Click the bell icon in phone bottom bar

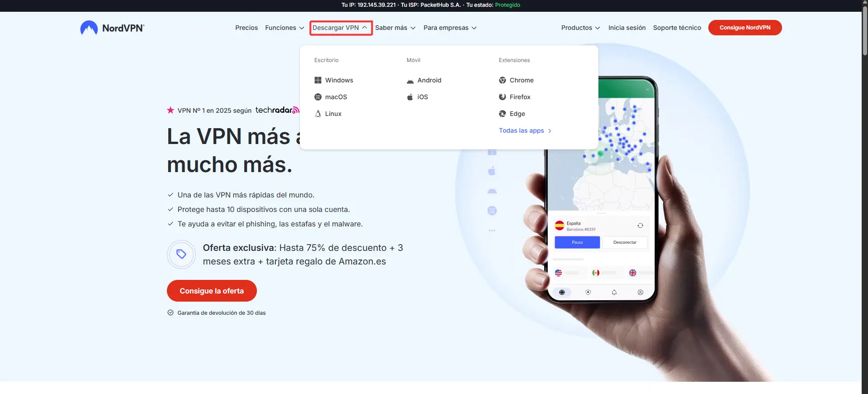(x=614, y=292)
